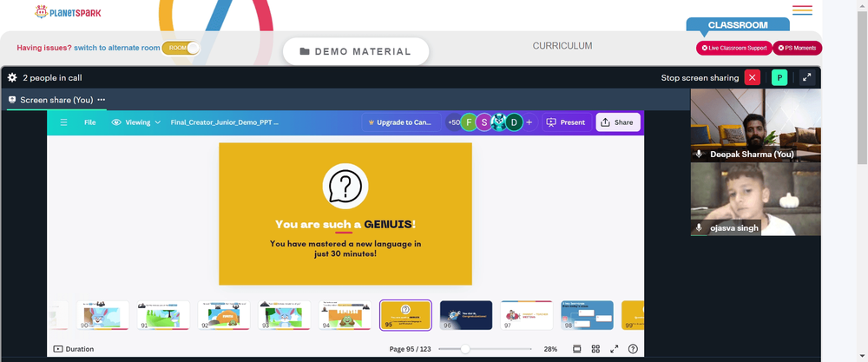The width and height of the screenshot is (868, 362).
Task: Open Screen share options ellipsis menu
Action: click(x=102, y=100)
